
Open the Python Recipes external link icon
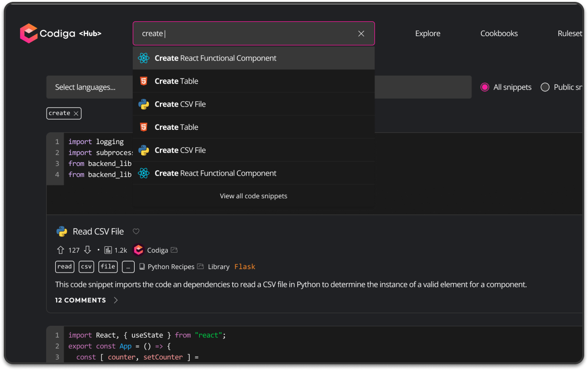200,267
